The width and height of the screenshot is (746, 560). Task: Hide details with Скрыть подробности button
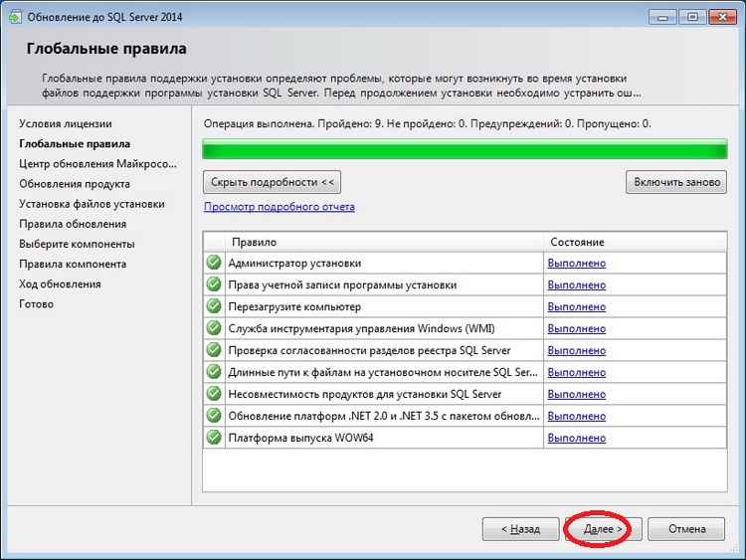(x=273, y=182)
